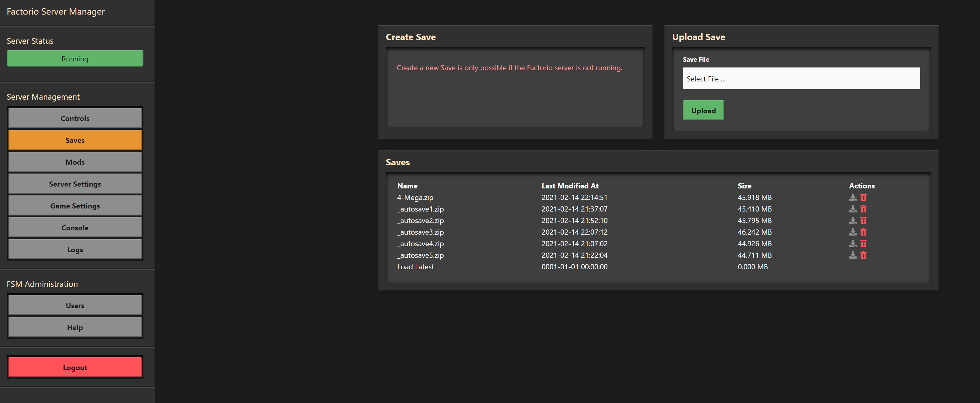This screenshot has height=403, width=980.
Task: Click the _autosave1.zip file name
Action: (x=420, y=209)
